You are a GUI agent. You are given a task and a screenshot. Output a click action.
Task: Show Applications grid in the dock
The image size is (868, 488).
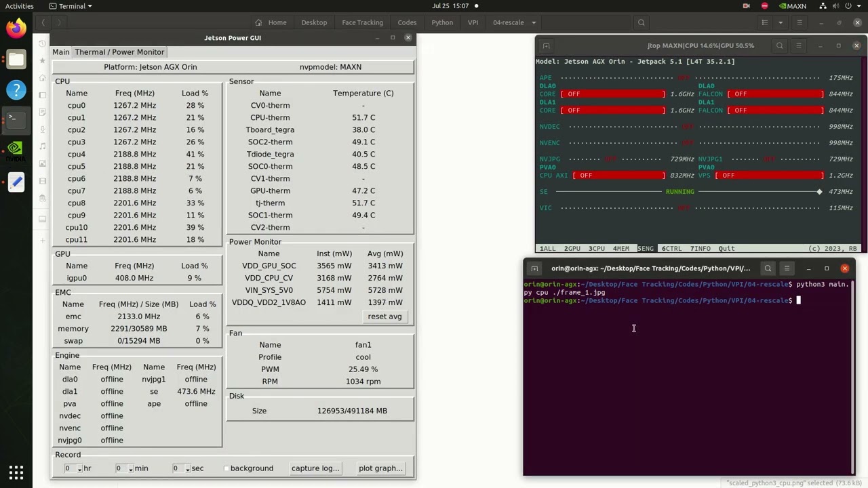coord(16,472)
